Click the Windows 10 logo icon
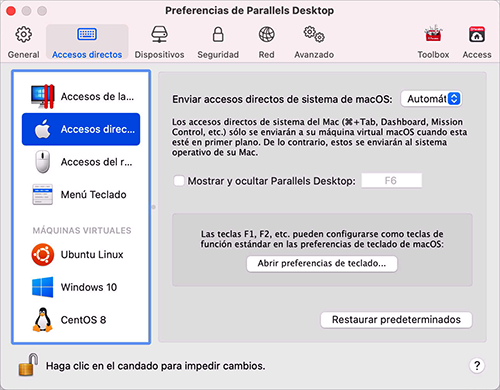 (43, 287)
